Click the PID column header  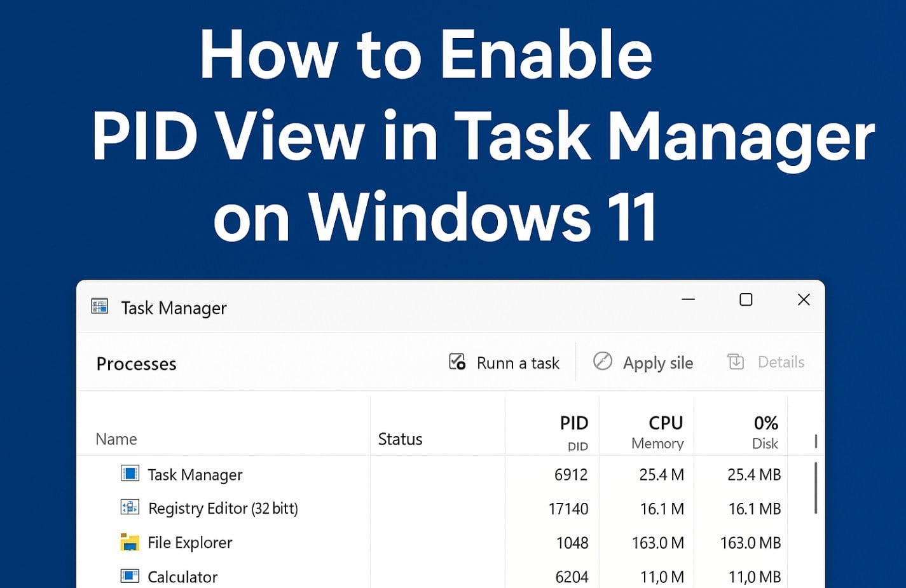coord(574,423)
